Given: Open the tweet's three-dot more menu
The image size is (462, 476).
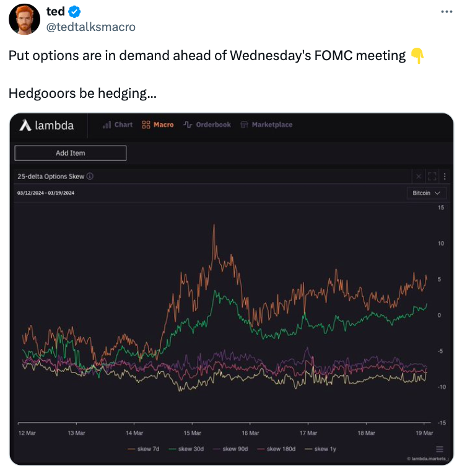Looking at the screenshot, I should [x=447, y=12].
